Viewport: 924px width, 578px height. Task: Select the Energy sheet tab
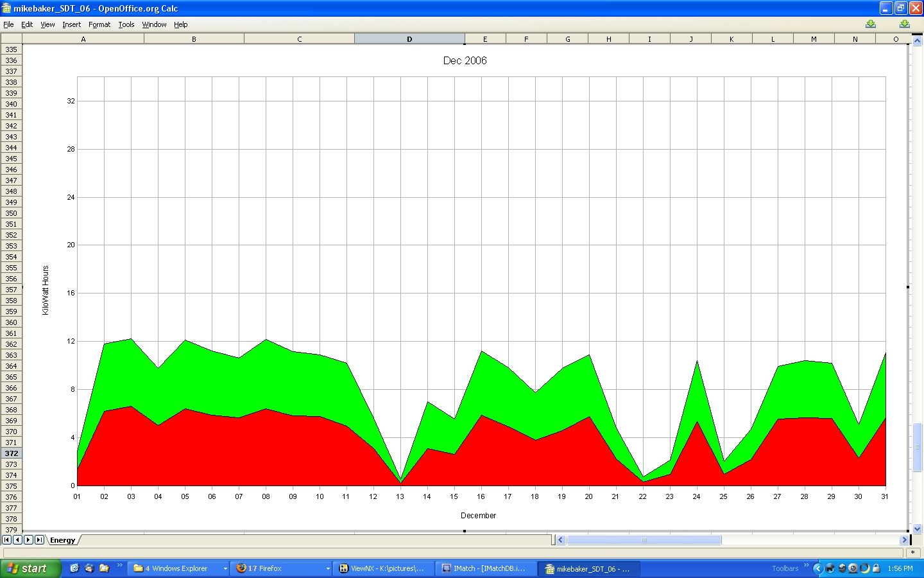pos(62,540)
